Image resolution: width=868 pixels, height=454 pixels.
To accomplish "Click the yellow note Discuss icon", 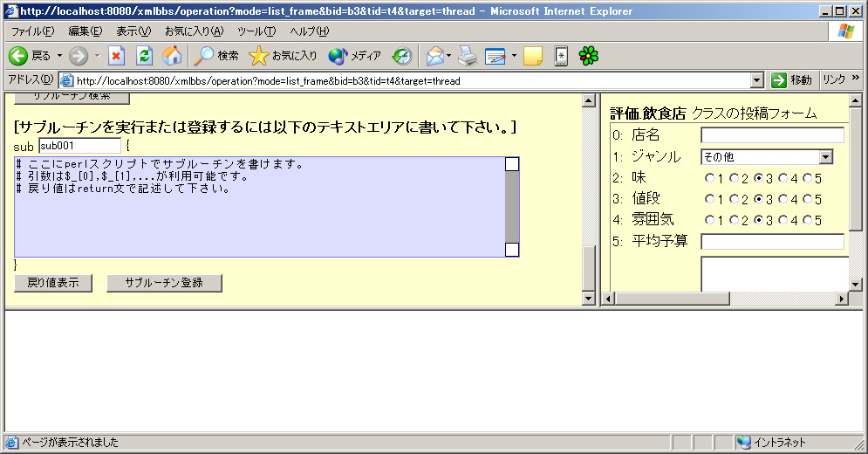I will coord(532,56).
